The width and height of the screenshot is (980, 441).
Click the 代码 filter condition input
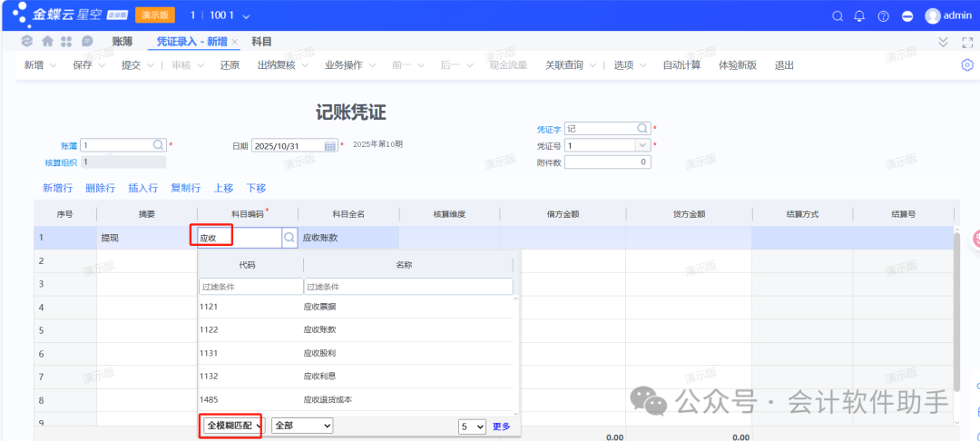pyautogui.click(x=250, y=286)
